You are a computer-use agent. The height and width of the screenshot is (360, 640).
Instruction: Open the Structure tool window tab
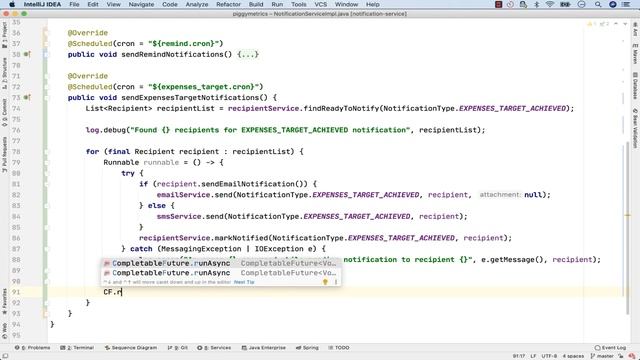point(4,73)
